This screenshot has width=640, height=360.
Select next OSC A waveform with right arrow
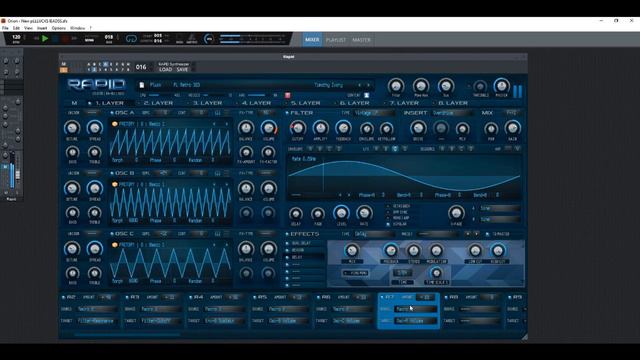(x=226, y=124)
